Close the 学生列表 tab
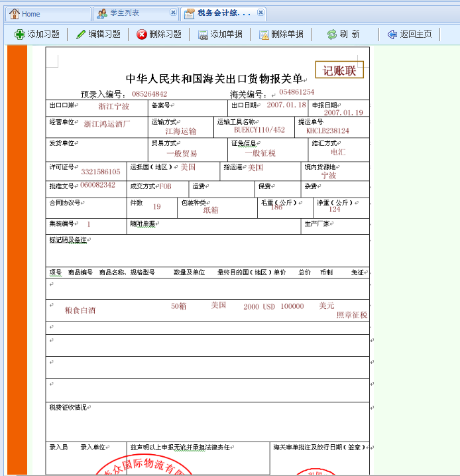Screen dimensions: 460x476 (173, 12)
